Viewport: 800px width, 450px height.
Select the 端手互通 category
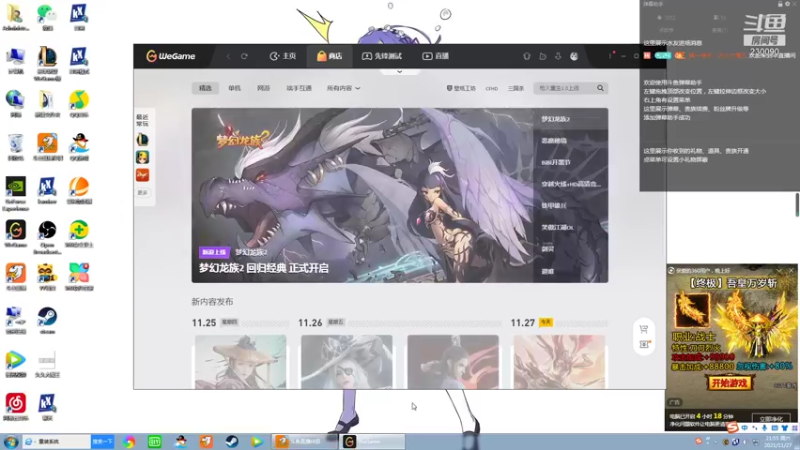299,88
